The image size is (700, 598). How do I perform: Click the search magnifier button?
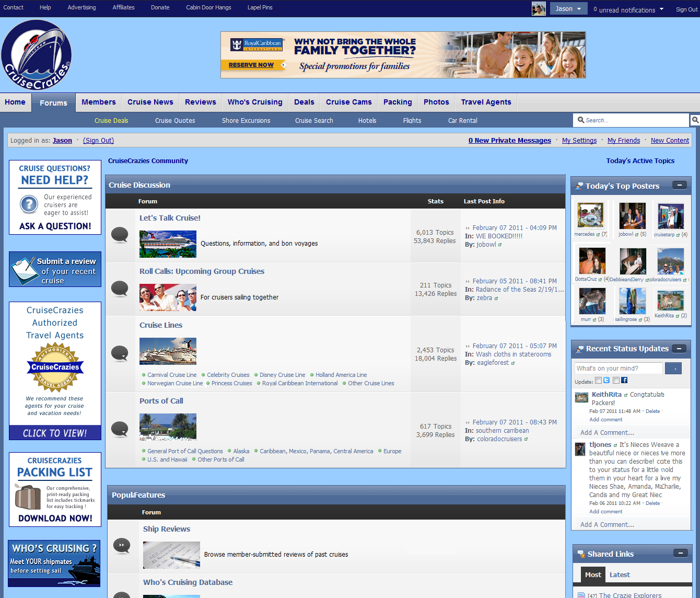(x=695, y=120)
